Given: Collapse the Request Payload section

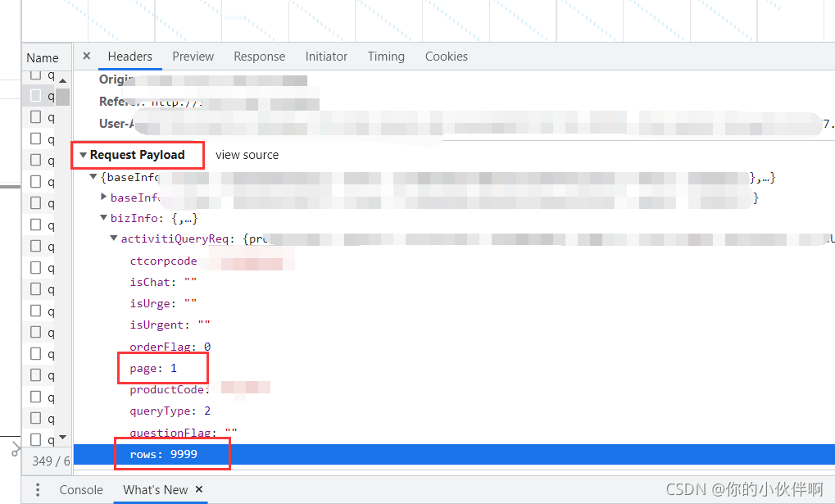Looking at the screenshot, I should click(83, 155).
